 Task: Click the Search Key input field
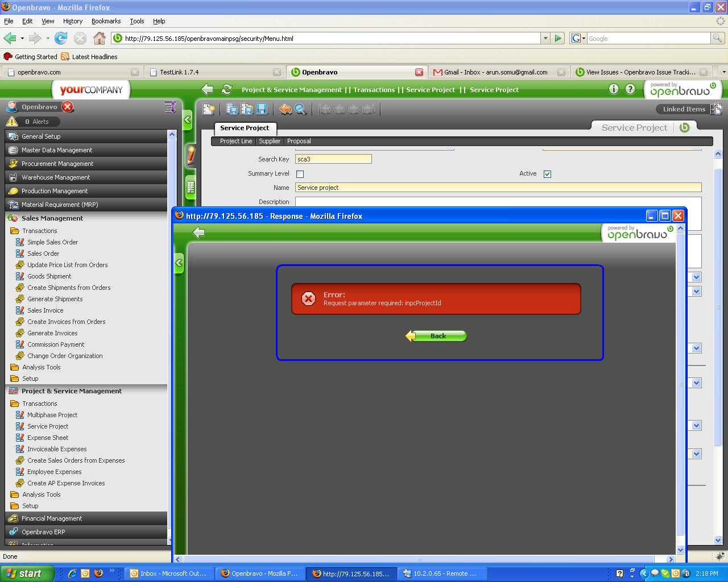pyautogui.click(x=333, y=159)
